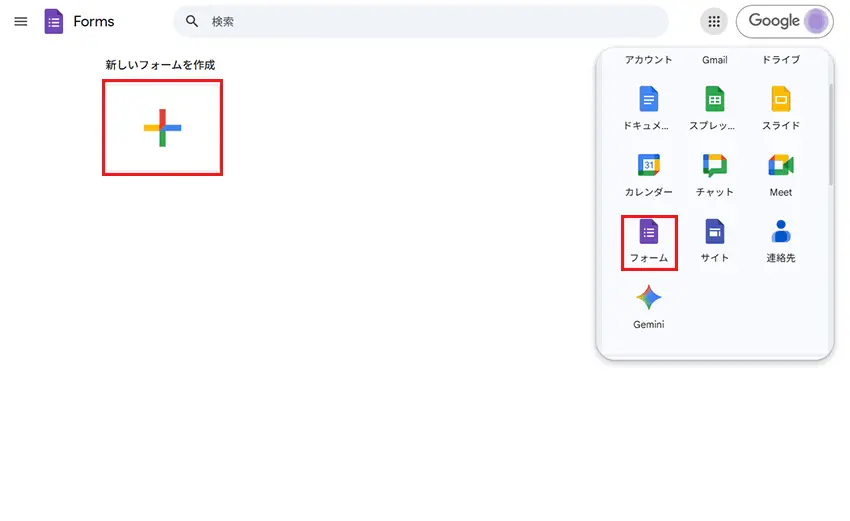
Task: Create a new blank form thumbnail
Action: pos(162,128)
